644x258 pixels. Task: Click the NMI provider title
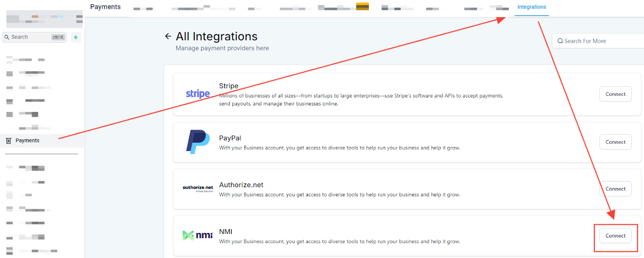click(225, 231)
